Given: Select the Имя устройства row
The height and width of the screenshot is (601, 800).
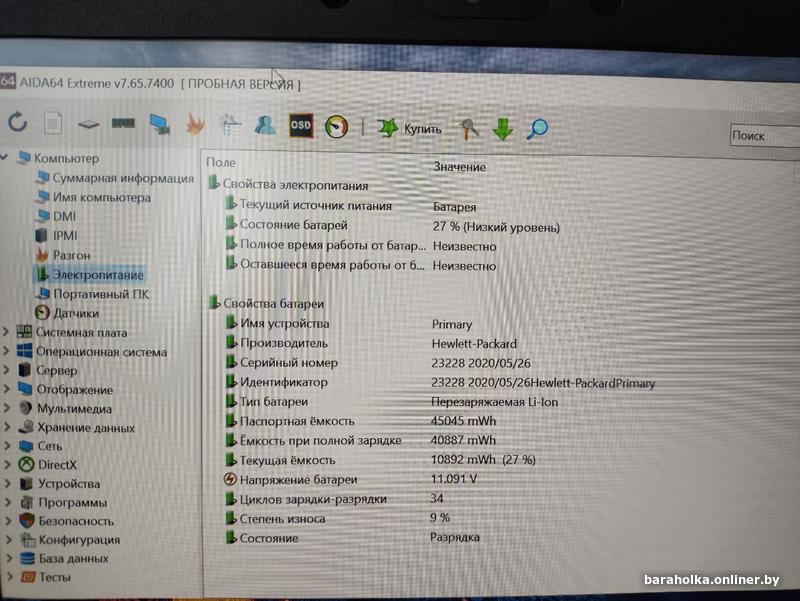Looking at the screenshot, I should point(349,323).
